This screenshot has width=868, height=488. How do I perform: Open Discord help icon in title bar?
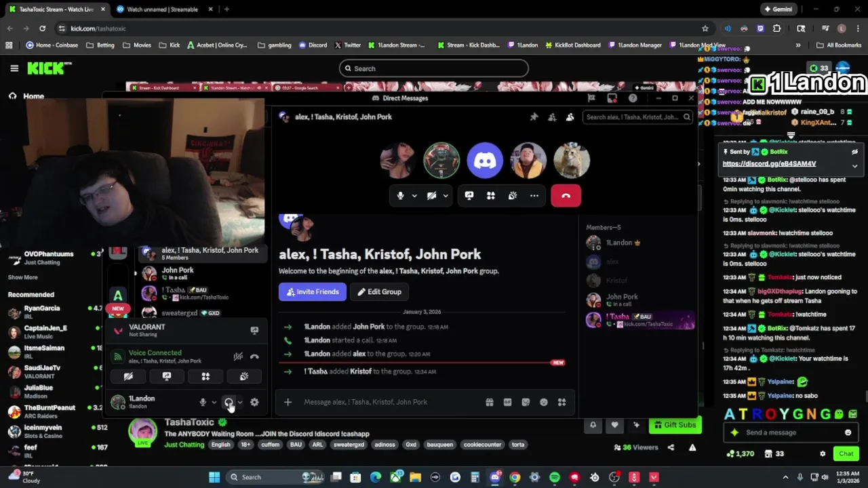[633, 98]
